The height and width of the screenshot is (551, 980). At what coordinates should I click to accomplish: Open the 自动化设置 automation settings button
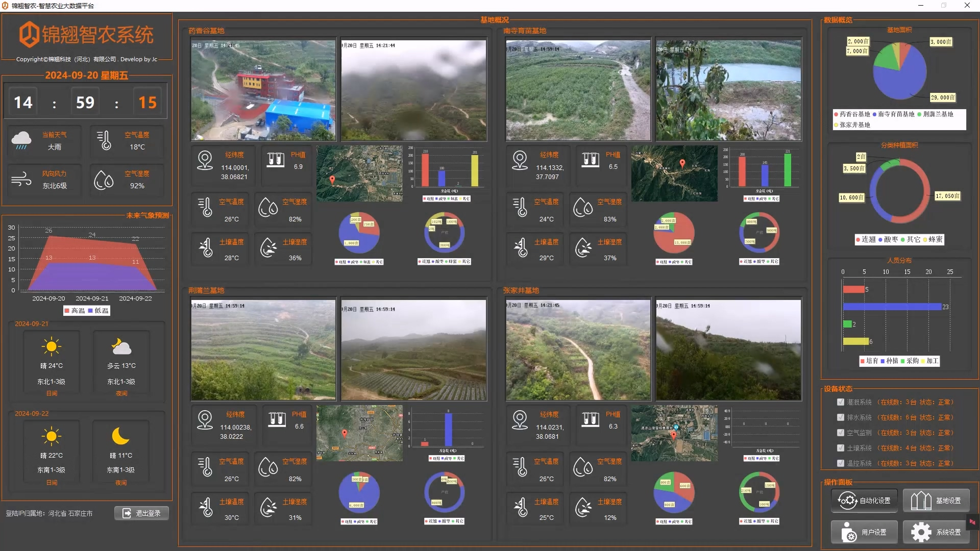tap(864, 500)
